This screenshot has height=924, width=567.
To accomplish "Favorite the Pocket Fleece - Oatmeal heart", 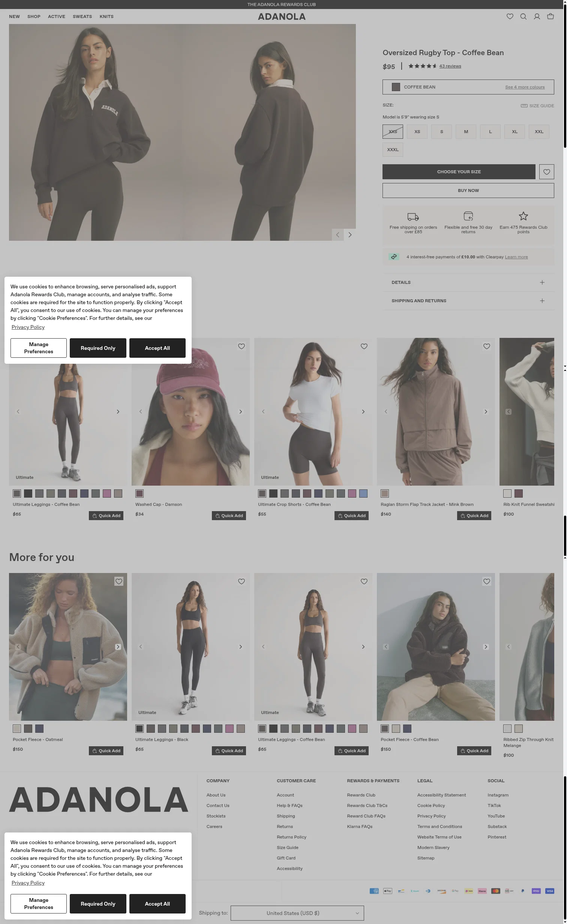I will tap(119, 581).
